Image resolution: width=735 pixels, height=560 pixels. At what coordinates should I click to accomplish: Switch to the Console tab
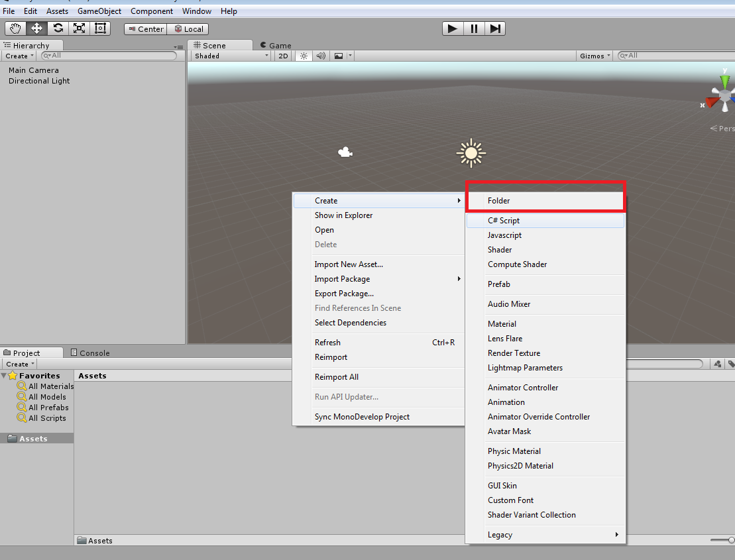tap(90, 353)
